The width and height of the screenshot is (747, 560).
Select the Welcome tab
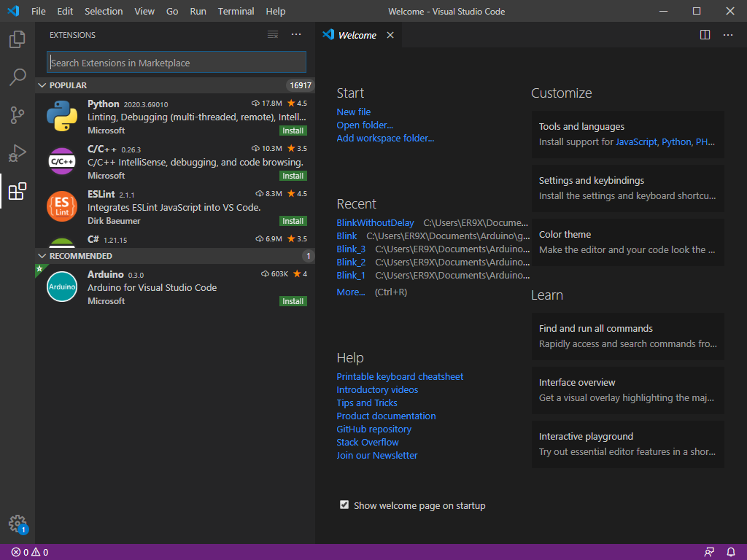point(357,35)
